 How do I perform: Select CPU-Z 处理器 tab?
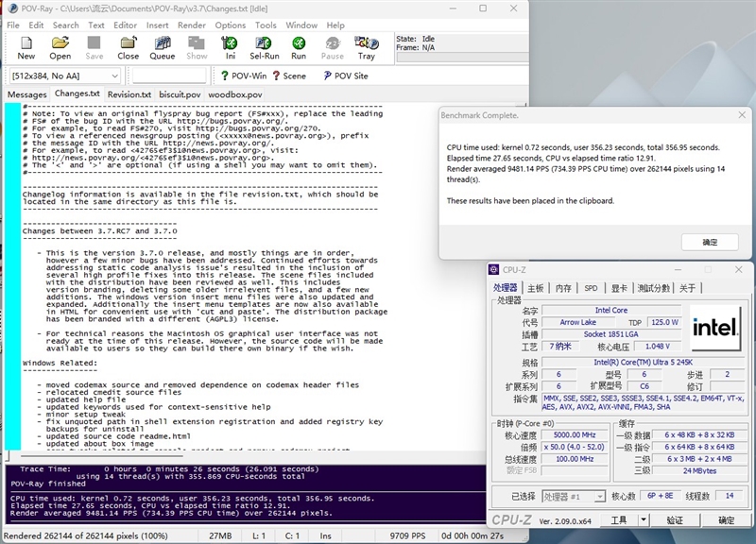[x=506, y=288]
